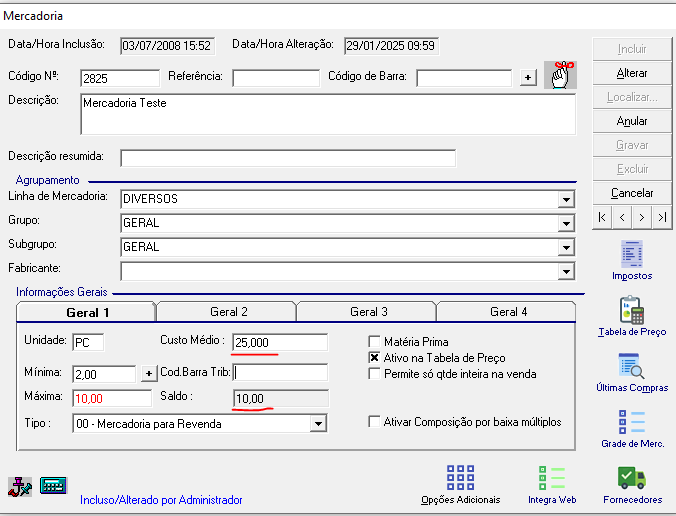Open the Impostos icon
Viewport: 676px width, 516px height.
pos(632,254)
